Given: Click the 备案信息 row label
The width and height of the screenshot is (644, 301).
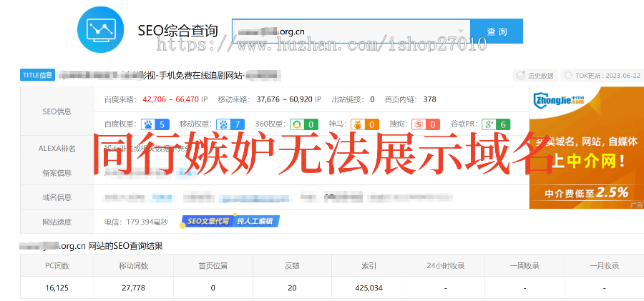Looking at the screenshot, I should pos(57,173).
